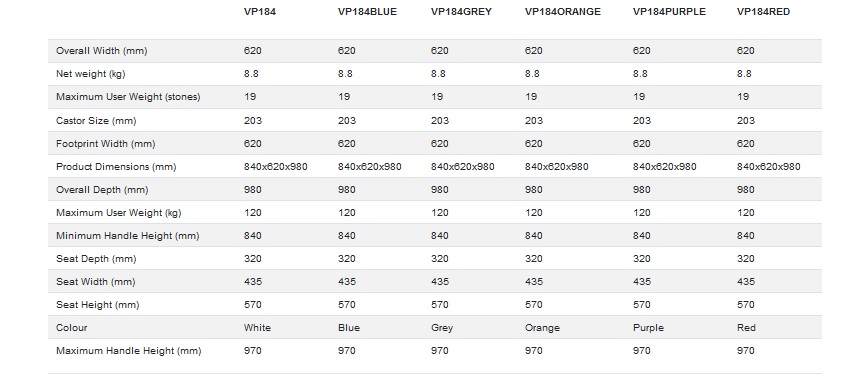Select the Red colour value cell
The image size is (844, 382).
click(746, 328)
